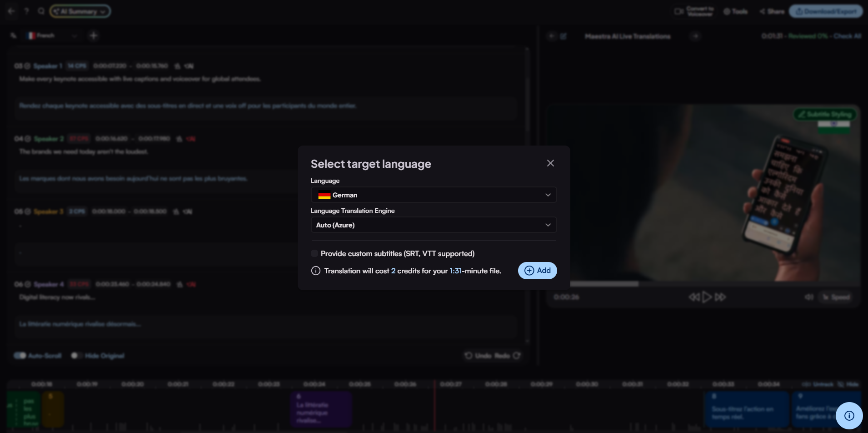Click the video volume speaker icon
This screenshot has width=868, height=433.
point(809,297)
